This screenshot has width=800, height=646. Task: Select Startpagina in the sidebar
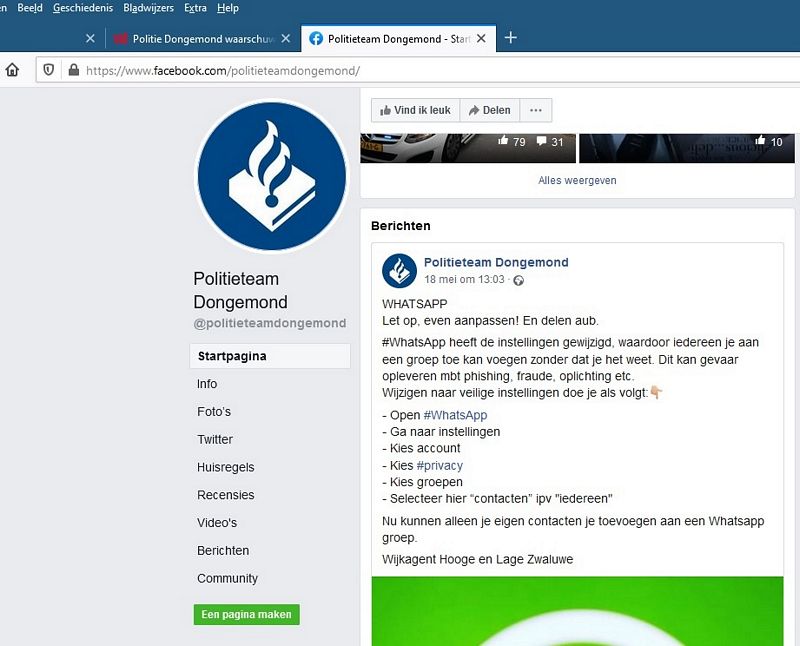[x=270, y=356]
